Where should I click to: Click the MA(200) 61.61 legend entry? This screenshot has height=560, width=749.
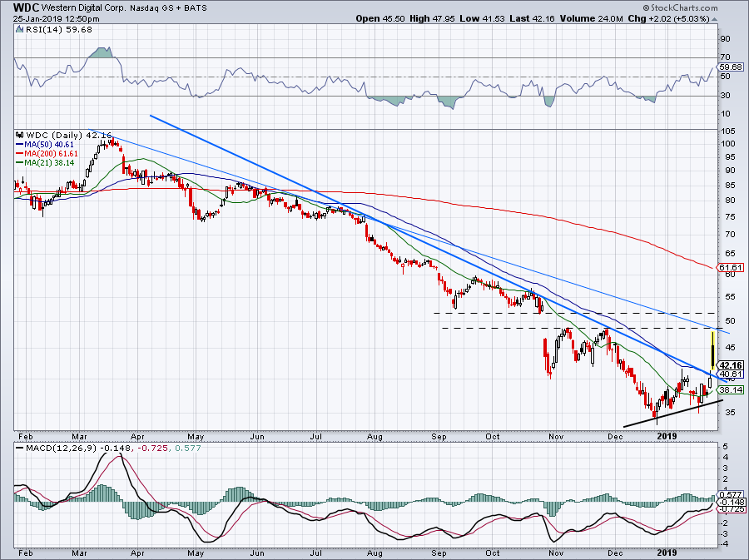point(47,154)
